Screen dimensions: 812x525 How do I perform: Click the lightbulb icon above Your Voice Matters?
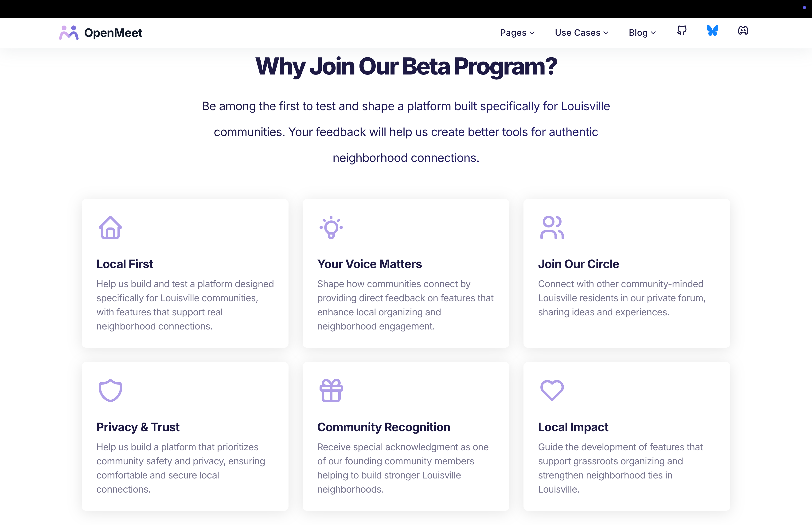(331, 227)
